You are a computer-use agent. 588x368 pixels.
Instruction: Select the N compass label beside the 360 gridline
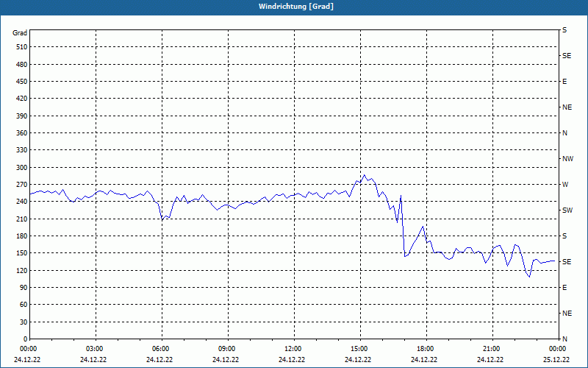pos(564,133)
